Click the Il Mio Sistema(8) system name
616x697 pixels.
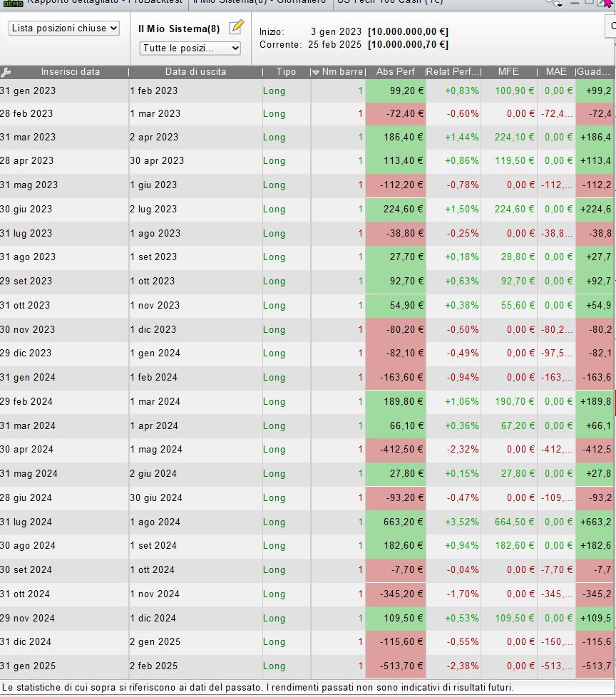(x=178, y=29)
